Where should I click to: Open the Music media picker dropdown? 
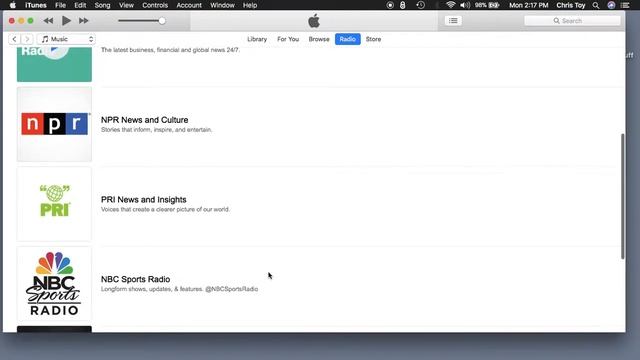click(66, 39)
